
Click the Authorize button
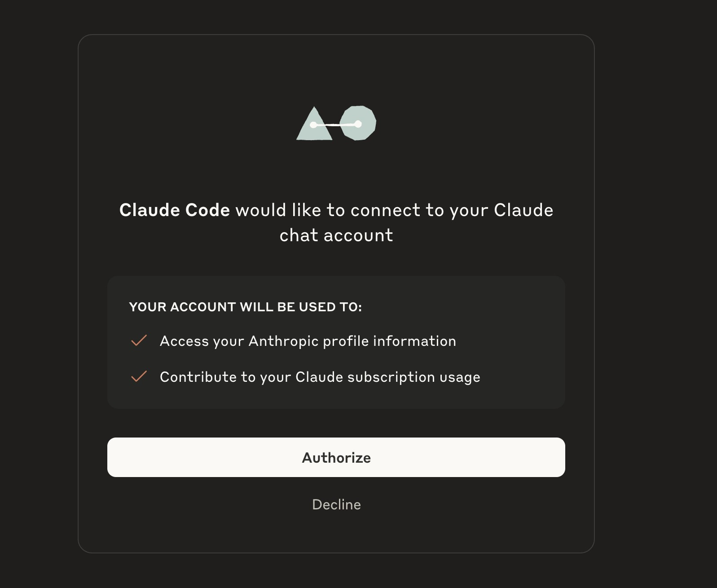point(336,457)
